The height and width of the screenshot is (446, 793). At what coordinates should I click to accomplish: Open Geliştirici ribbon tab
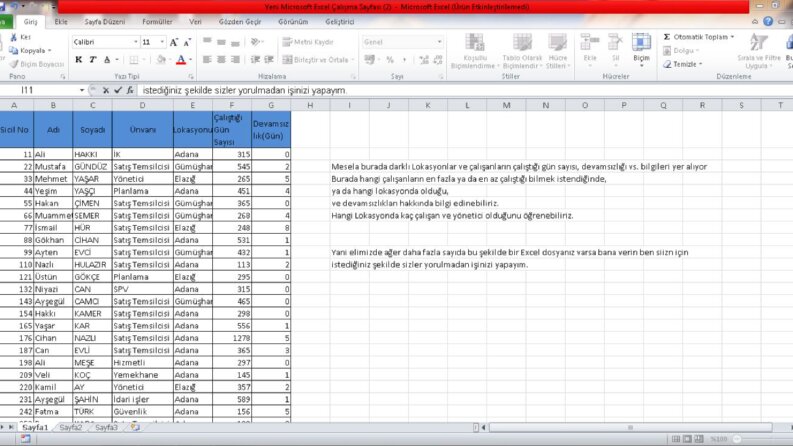click(339, 22)
